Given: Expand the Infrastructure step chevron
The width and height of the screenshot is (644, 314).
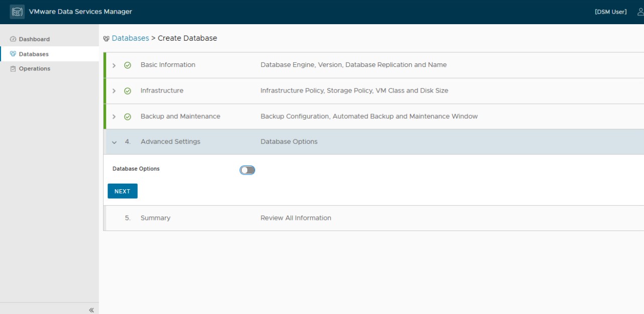Looking at the screenshot, I should click(114, 91).
